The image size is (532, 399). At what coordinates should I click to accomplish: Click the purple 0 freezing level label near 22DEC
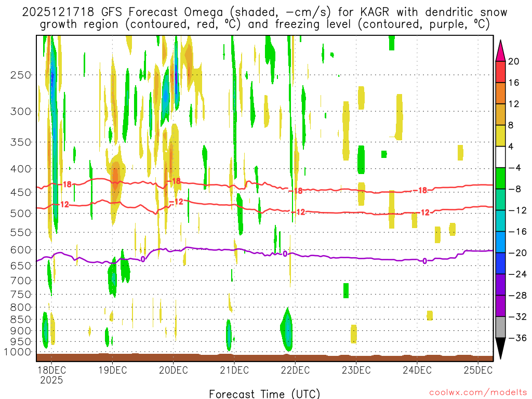285,254
